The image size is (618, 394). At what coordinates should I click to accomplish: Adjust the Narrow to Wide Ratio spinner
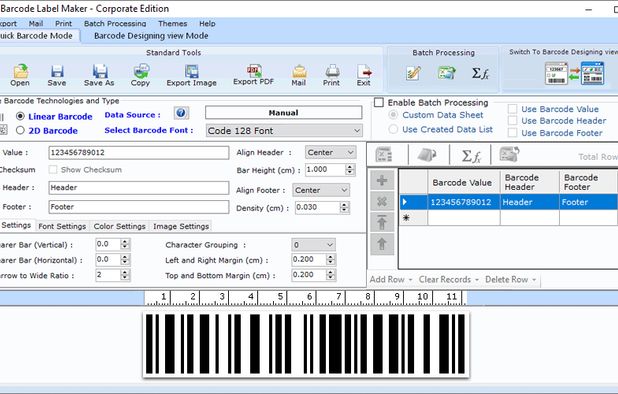[125, 275]
